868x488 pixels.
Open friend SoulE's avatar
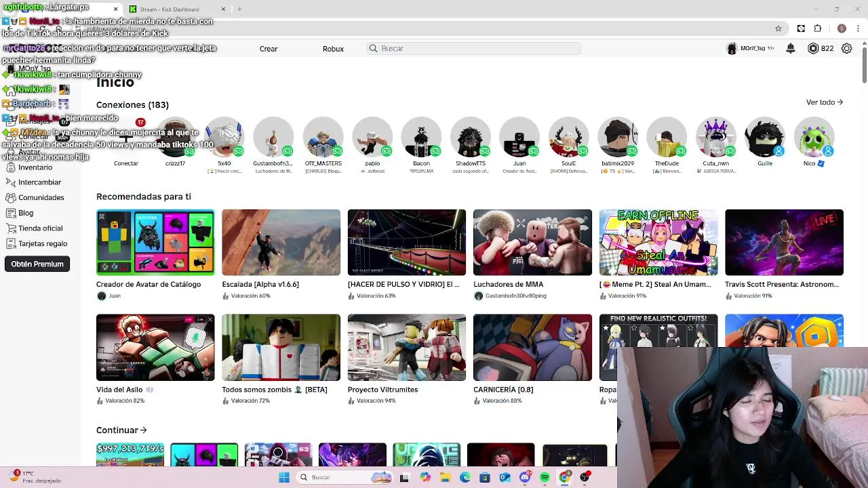click(568, 138)
